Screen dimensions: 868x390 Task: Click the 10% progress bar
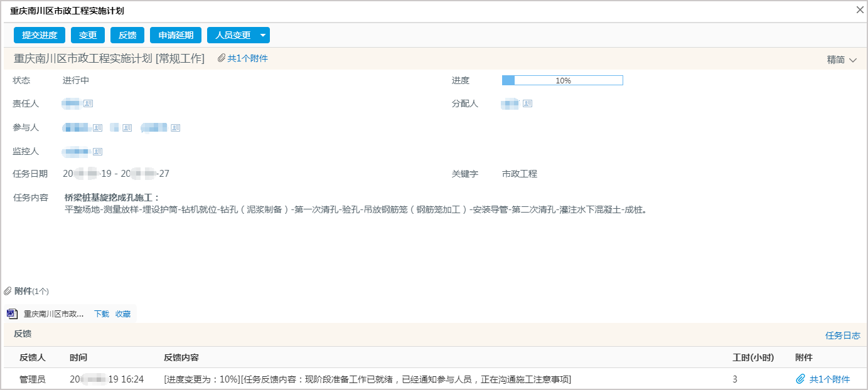(x=562, y=80)
